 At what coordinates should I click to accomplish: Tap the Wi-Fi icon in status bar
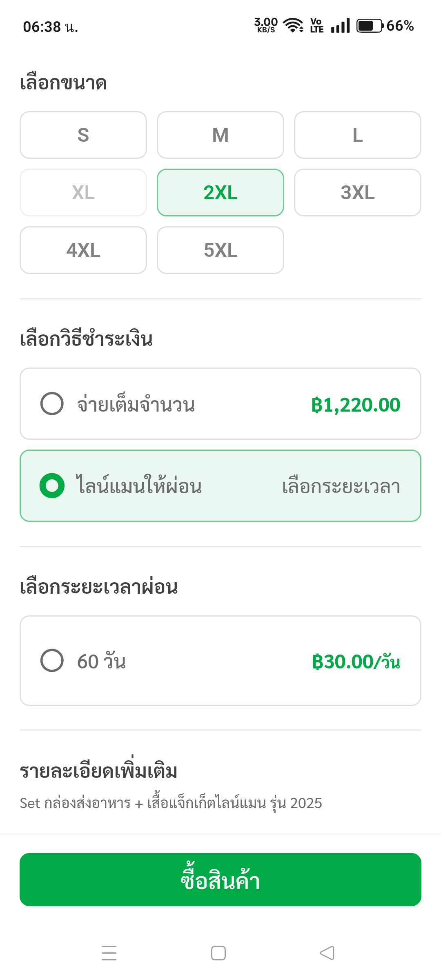point(293,25)
